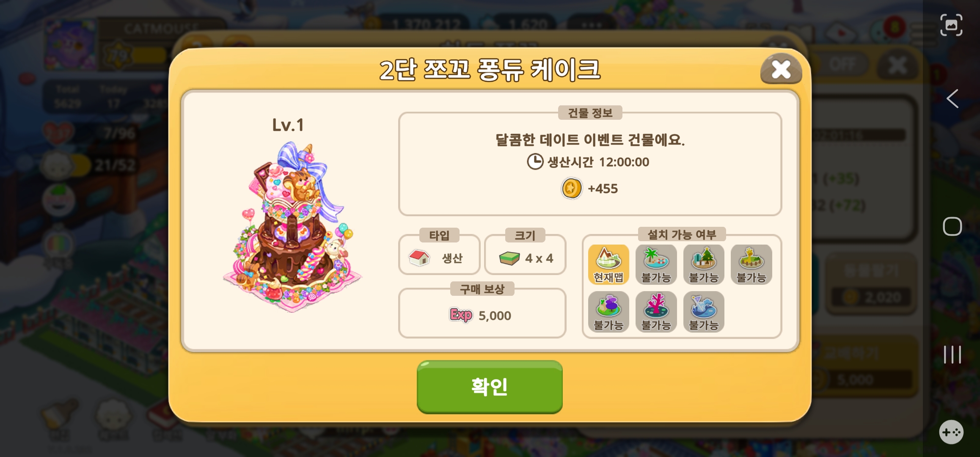The height and width of the screenshot is (457, 980).
Task: Open the Android recent apps button
Action: 952,355
